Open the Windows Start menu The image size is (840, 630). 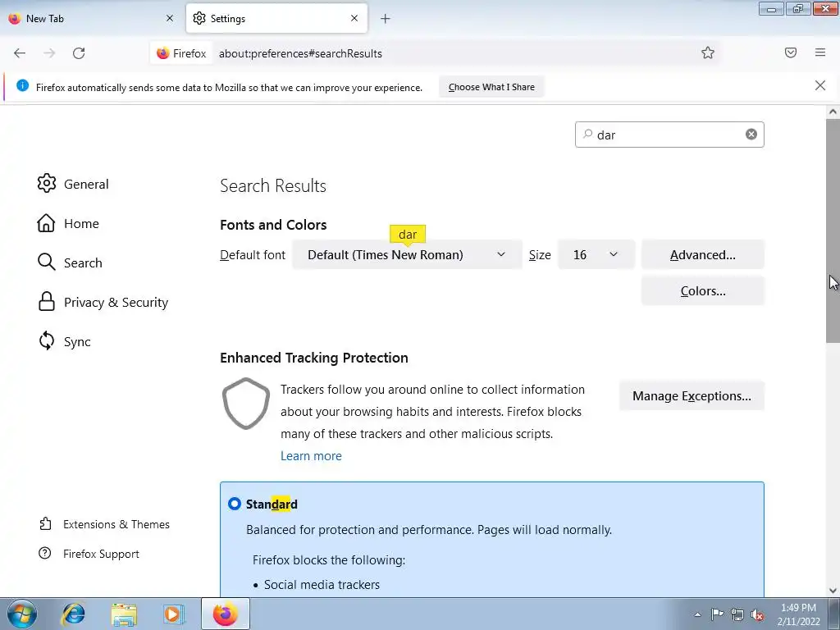22,614
